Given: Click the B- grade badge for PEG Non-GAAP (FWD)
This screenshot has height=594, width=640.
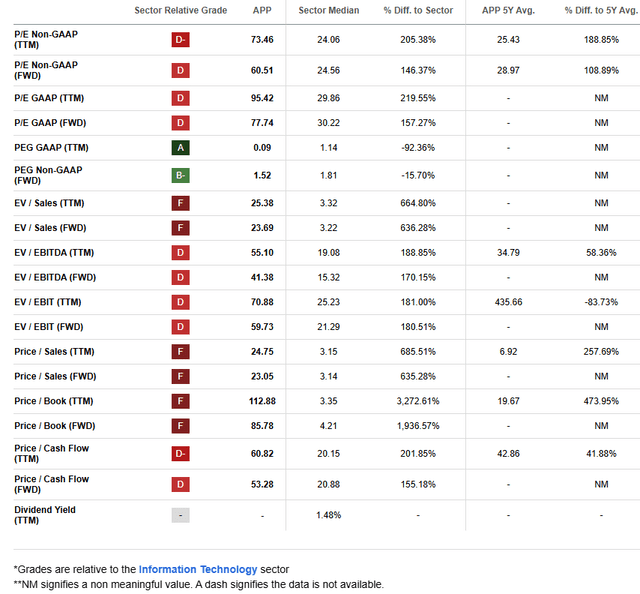Looking at the screenshot, I should pos(180,175).
